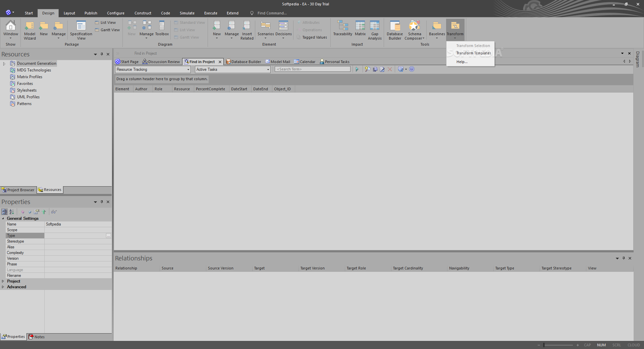This screenshot has height=349, width=644.
Task: Click the glasses icon in Properties toolbar
Action: coord(54,212)
